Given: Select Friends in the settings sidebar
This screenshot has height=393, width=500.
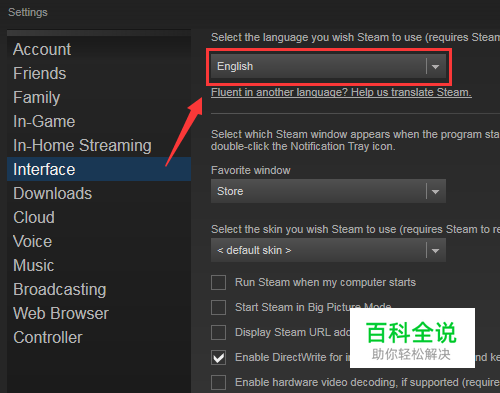Looking at the screenshot, I should point(99,73).
